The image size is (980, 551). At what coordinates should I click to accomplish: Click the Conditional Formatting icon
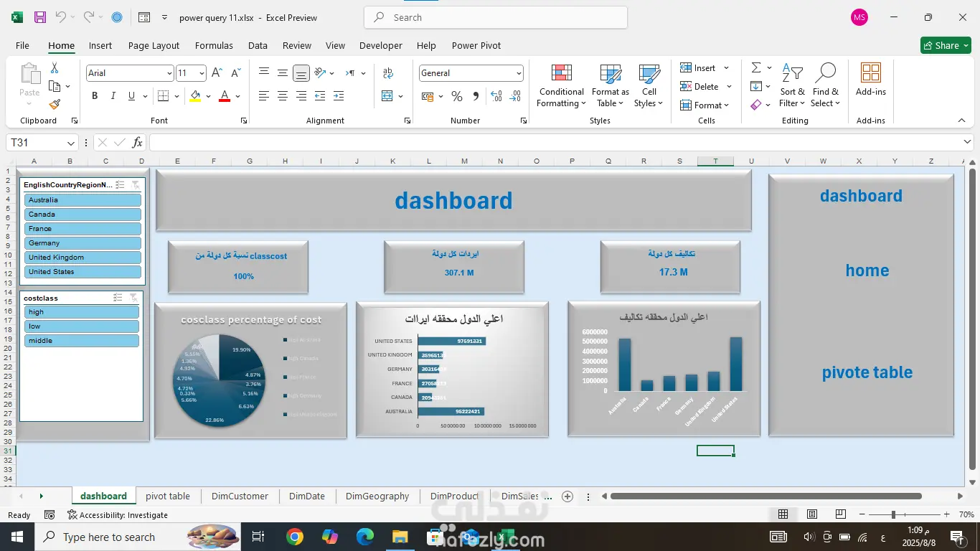[562, 73]
